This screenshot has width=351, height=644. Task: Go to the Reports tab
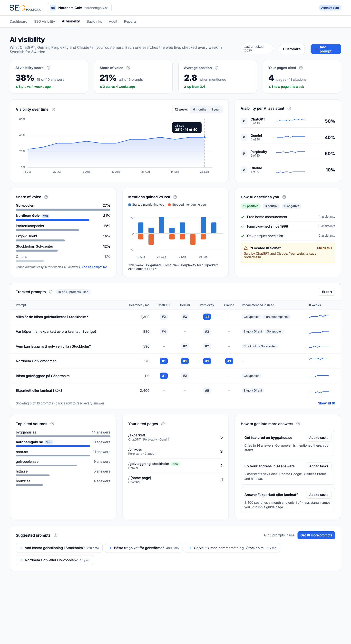coord(130,21)
